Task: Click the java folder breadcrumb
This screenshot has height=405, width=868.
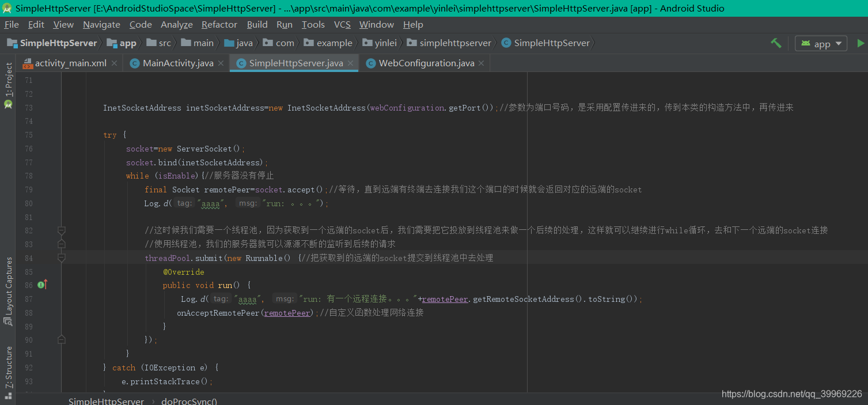Action: point(238,43)
